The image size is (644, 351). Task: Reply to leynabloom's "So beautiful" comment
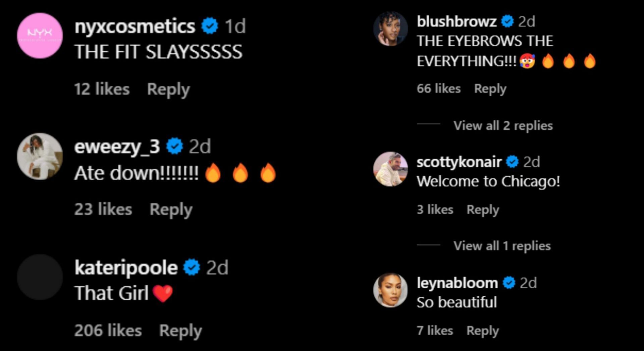[482, 331]
